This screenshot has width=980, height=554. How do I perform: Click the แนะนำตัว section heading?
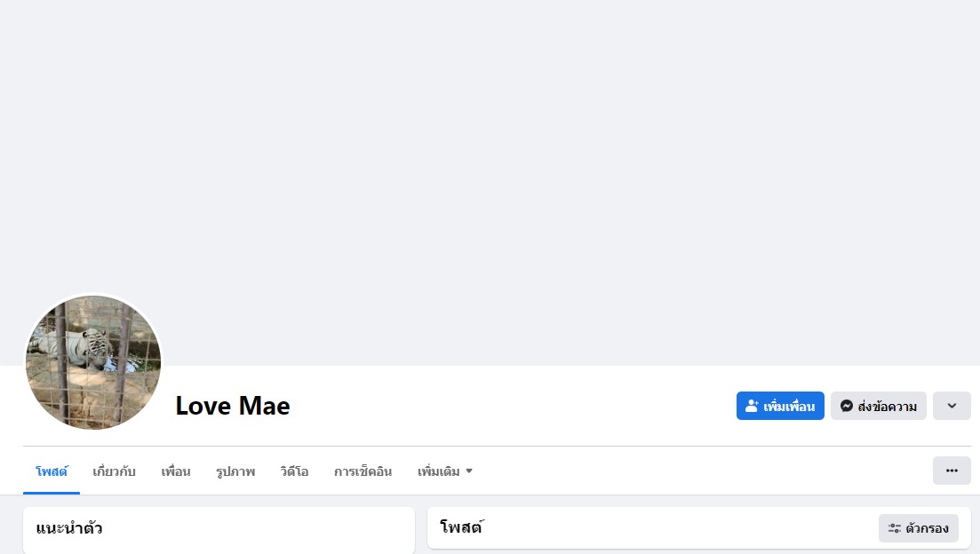click(x=69, y=529)
